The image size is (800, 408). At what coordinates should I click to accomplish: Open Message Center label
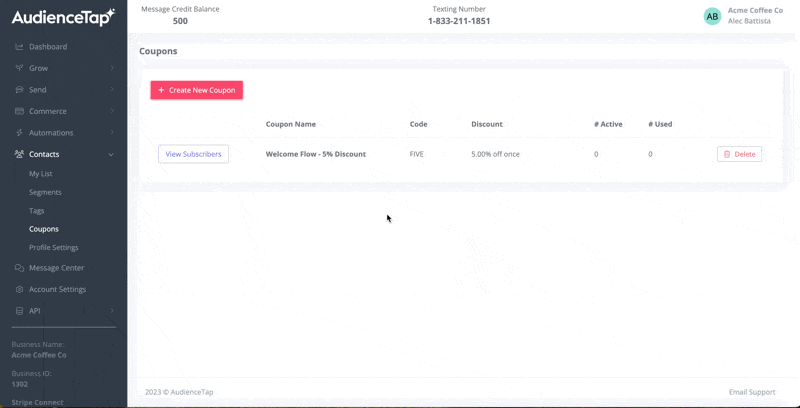[57, 268]
